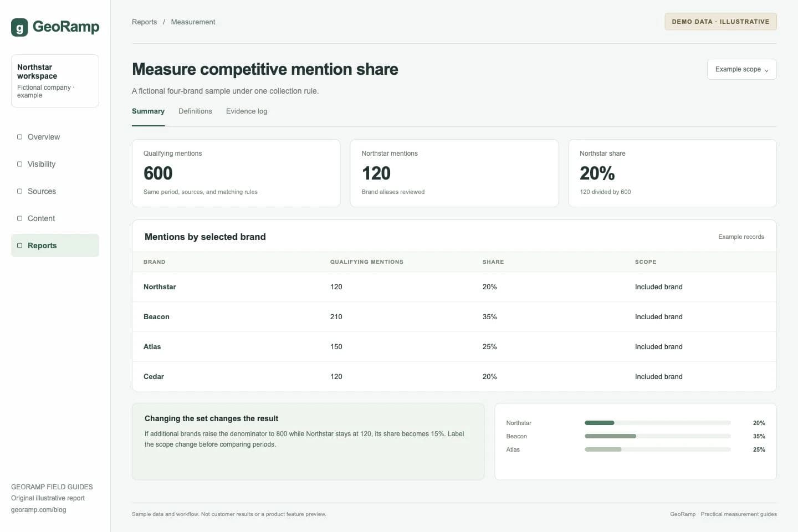
Task: Click the Demo Data Illustrative badge
Action: coord(720,22)
